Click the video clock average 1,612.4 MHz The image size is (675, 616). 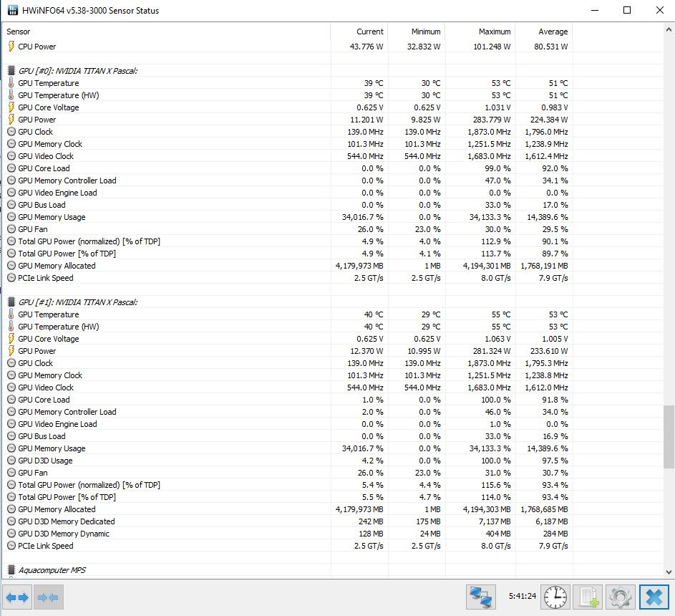(546, 156)
